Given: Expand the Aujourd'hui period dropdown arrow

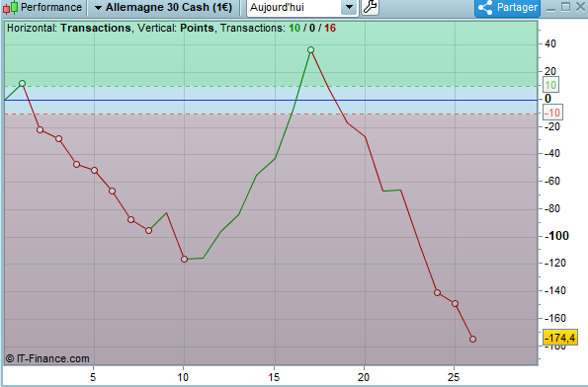Looking at the screenshot, I should point(349,7).
